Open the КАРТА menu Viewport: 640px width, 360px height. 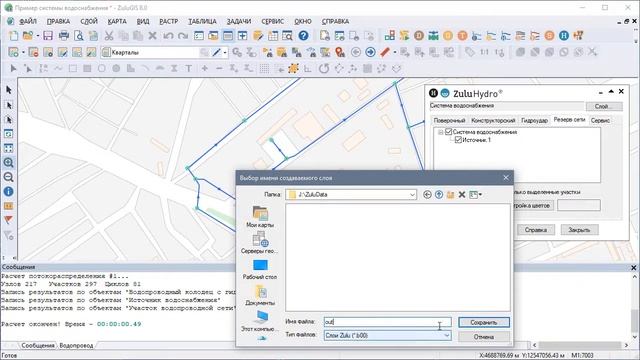[x=117, y=21]
